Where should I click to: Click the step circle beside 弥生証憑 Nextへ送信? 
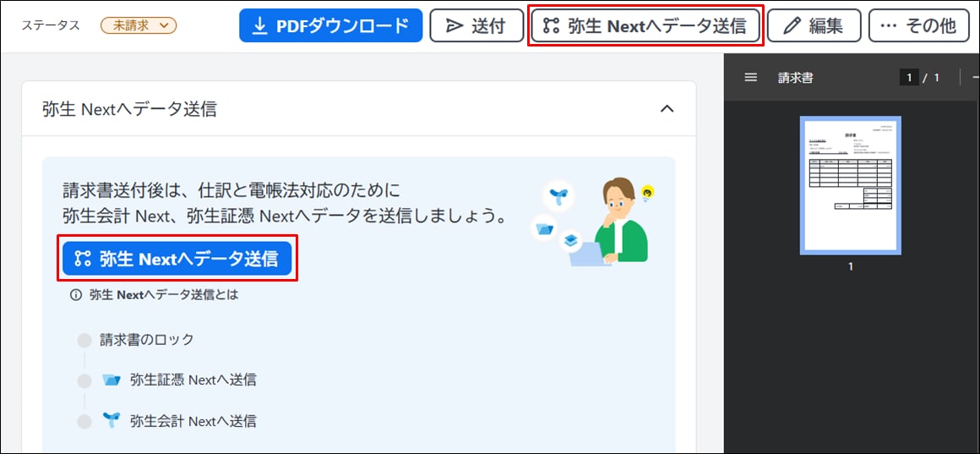pyautogui.click(x=84, y=380)
